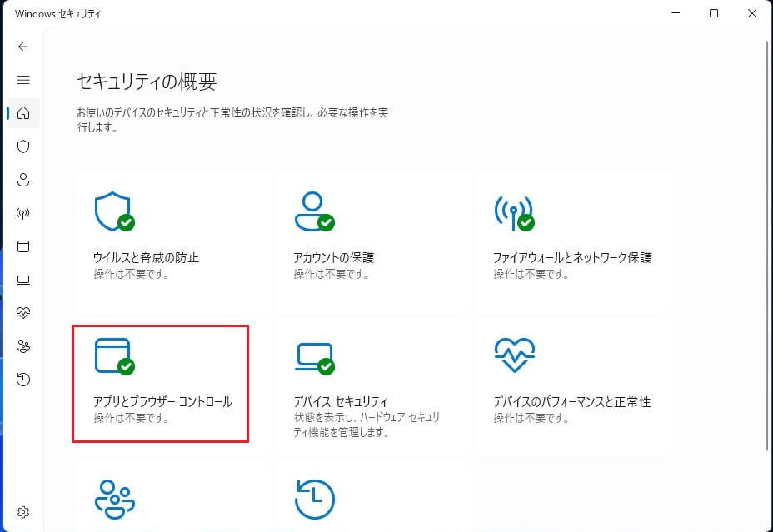The height and width of the screenshot is (532, 773).
Task: Select the account protection person icon in sidebar
Action: 23,180
